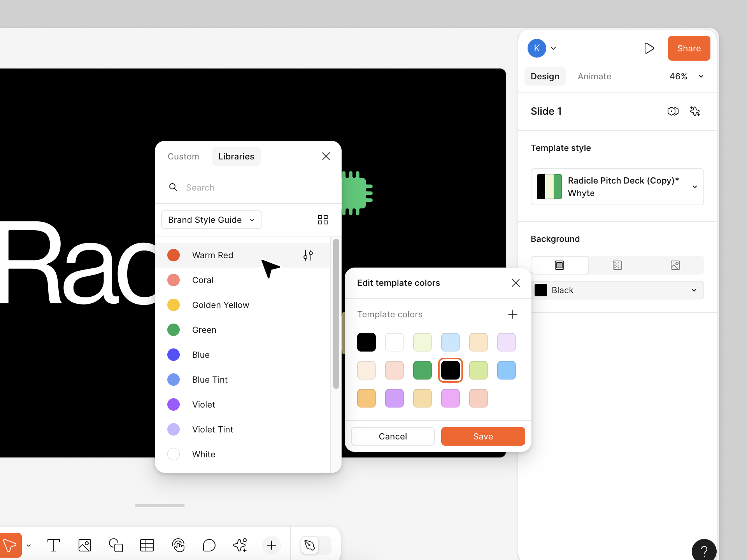Select the Image tool in toolbar

(85, 545)
